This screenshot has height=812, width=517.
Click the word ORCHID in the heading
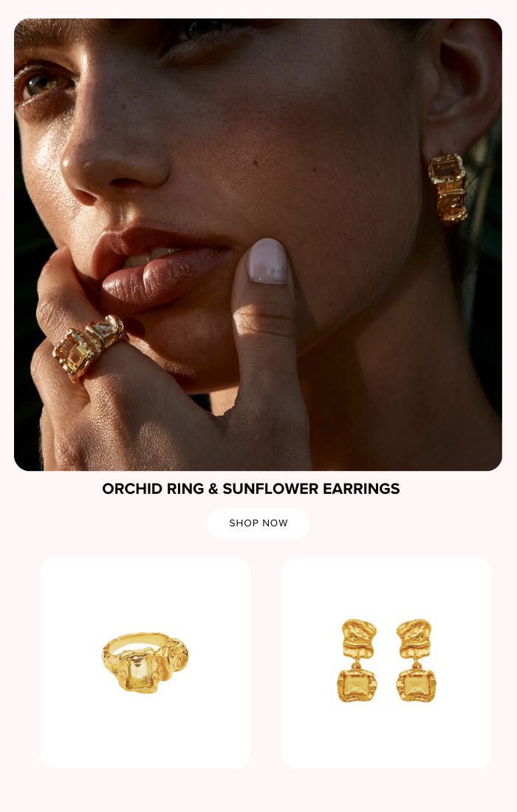[132, 489]
